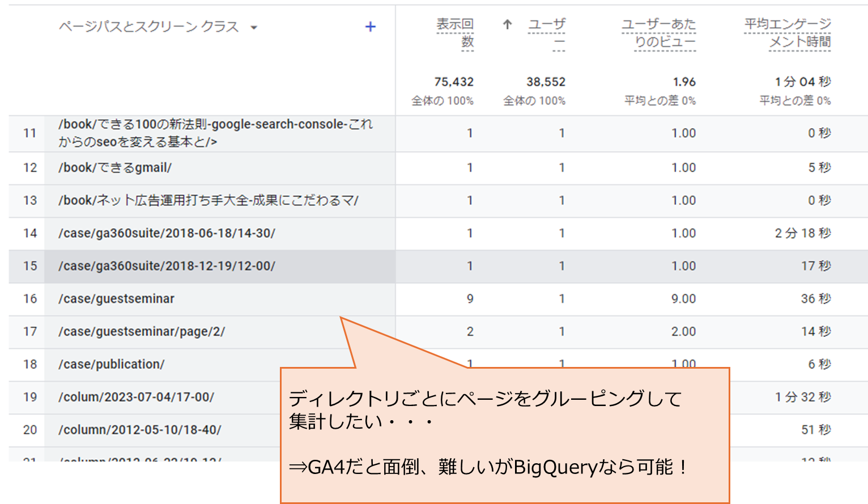Select the 38,552 total users value

tap(546, 82)
